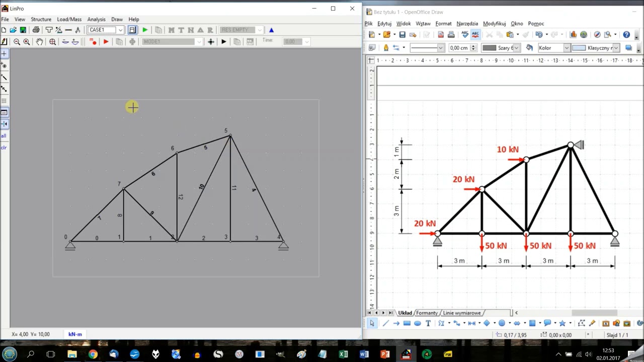This screenshot has width=644, height=362.
Task: Expand the Szary 6 line color dropdown
Action: [517, 48]
